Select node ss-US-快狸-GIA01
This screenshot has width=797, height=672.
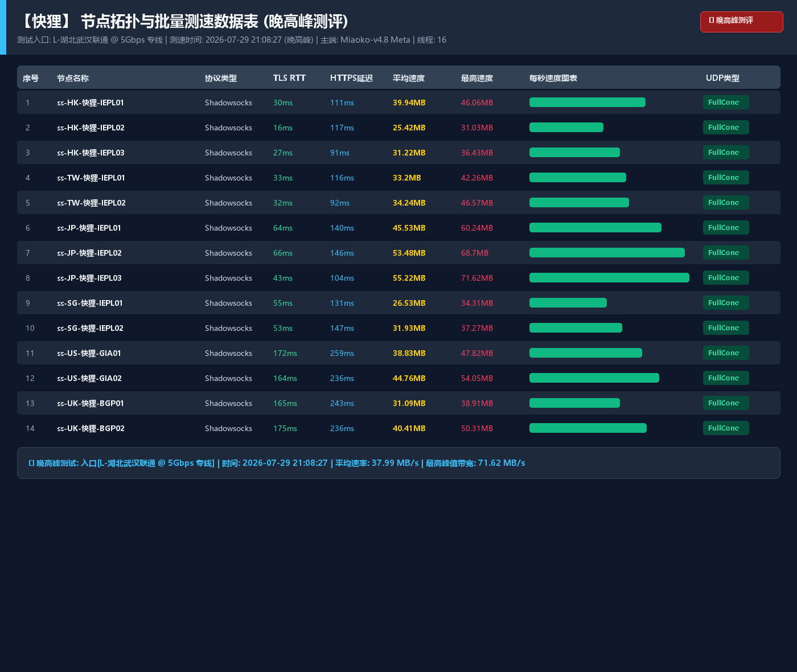click(x=89, y=353)
